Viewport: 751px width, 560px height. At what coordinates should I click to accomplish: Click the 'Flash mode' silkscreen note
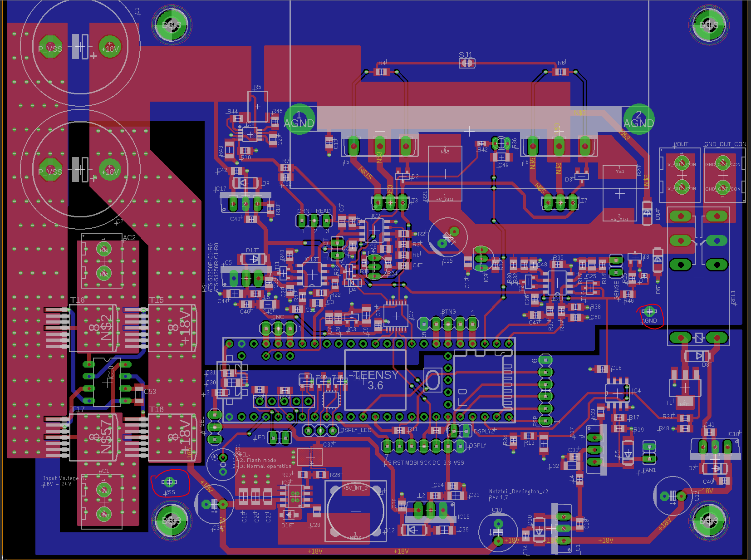pyautogui.click(x=261, y=460)
